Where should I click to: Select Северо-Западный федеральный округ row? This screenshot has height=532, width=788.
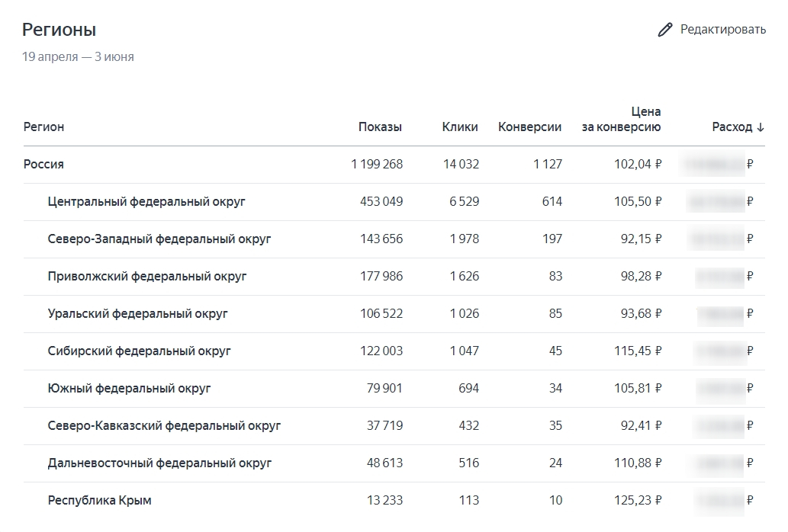tap(159, 239)
